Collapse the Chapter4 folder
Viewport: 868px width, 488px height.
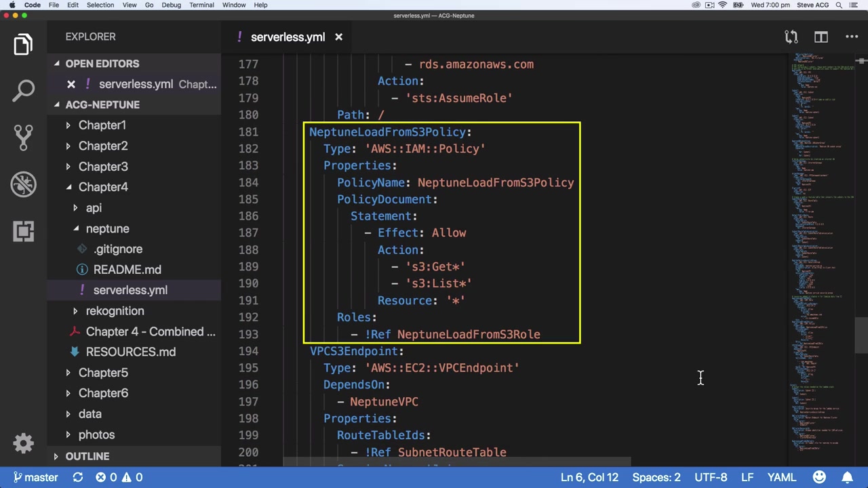tap(102, 187)
